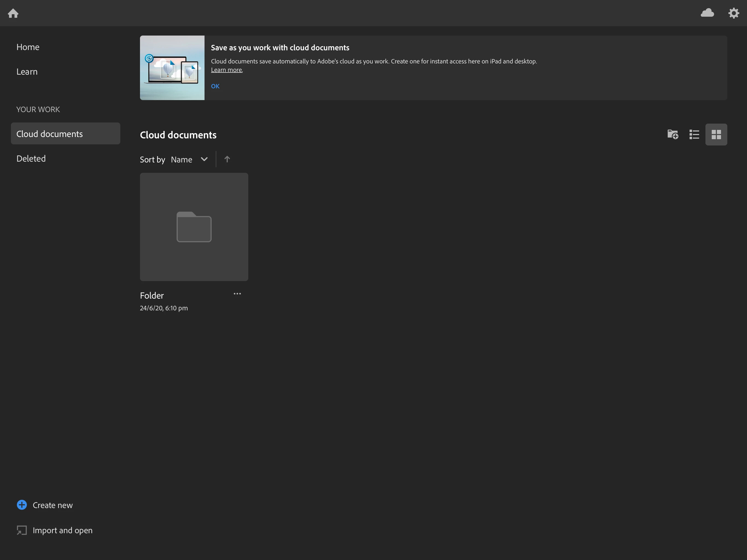
Task: Open the Learn section
Action: tap(27, 72)
